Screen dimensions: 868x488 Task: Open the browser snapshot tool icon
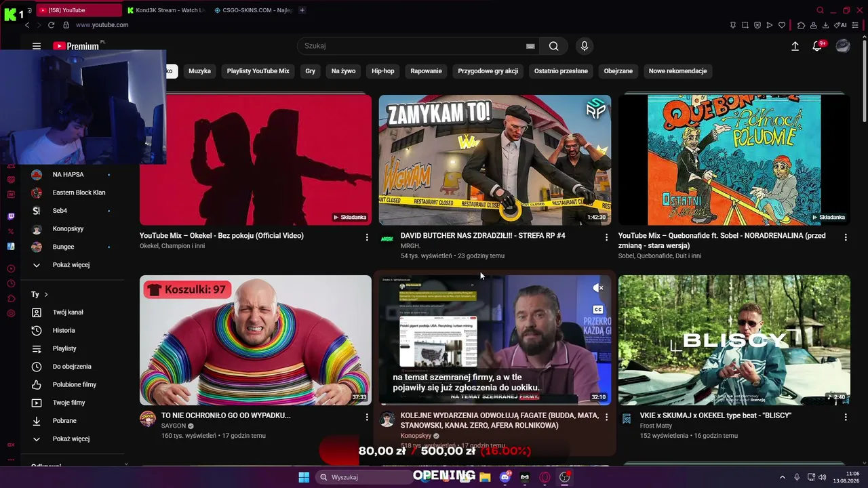(x=745, y=25)
